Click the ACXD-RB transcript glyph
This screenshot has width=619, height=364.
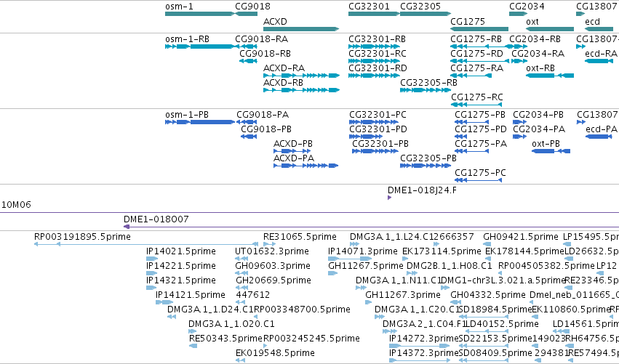click(x=302, y=90)
